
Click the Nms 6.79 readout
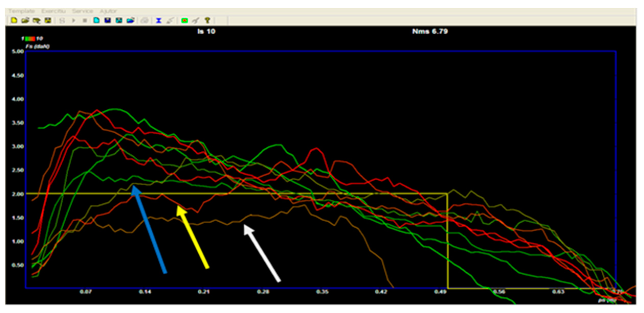click(x=430, y=31)
